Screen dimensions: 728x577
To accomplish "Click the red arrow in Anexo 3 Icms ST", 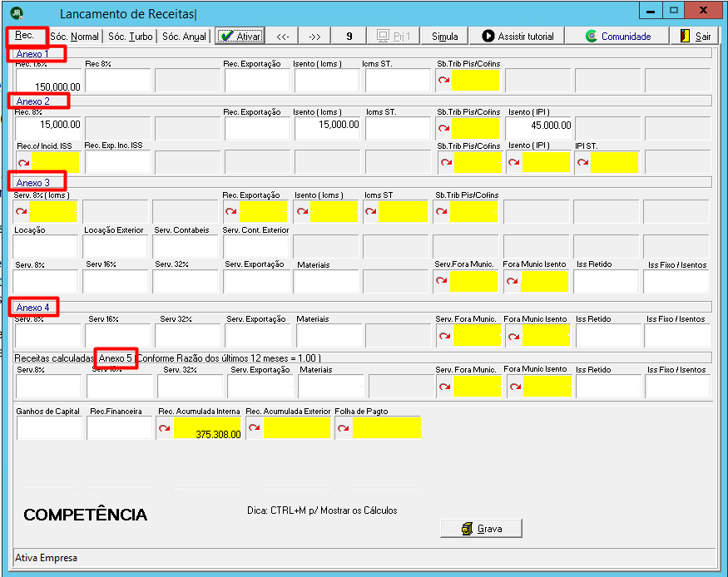I will pyautogui.click(x=370, y=211).
